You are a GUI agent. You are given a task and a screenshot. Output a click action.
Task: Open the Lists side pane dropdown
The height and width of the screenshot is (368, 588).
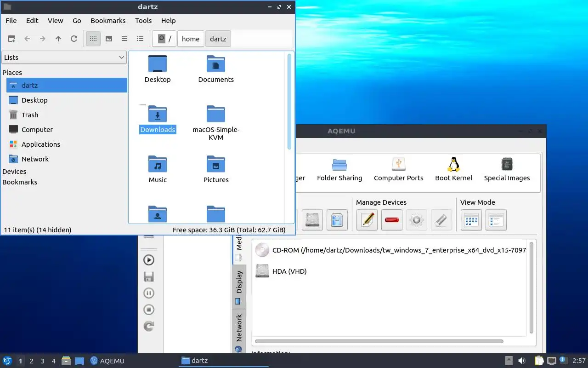coord(64,57)
